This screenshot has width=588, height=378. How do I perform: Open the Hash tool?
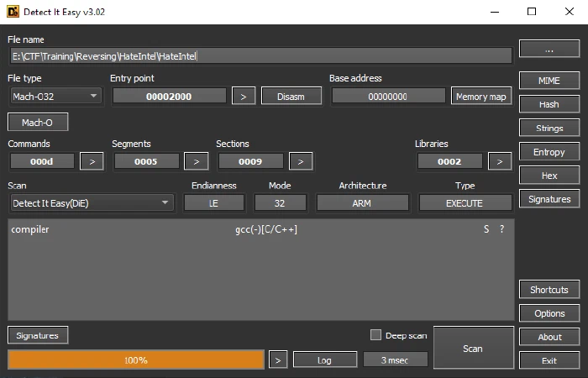point(549,104)
